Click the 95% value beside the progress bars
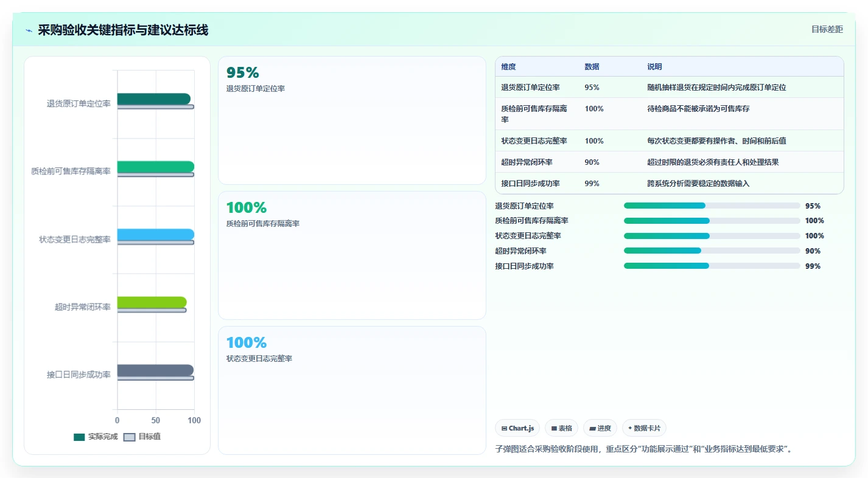This screenshot has height=478, width=868. click(813, 206)
